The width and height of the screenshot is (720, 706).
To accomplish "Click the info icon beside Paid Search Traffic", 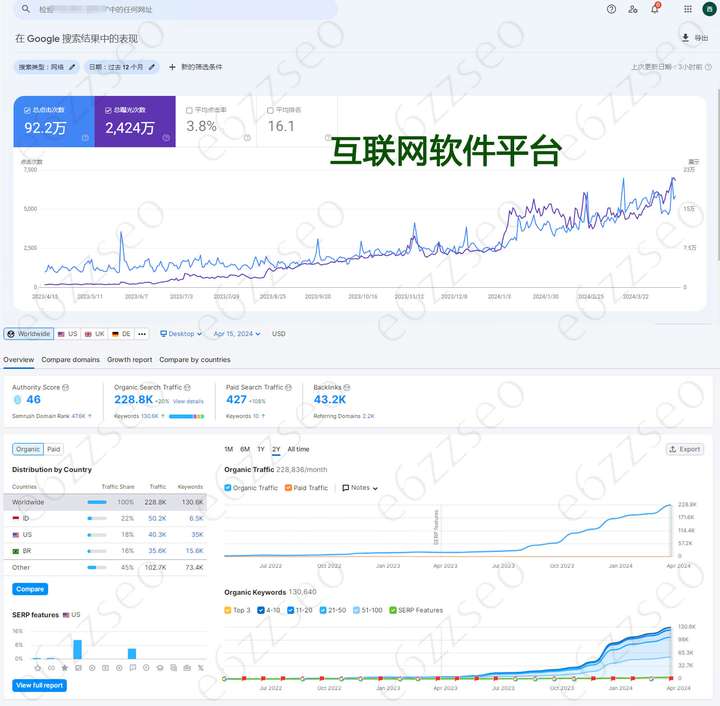I will click(x=288, y=387).
